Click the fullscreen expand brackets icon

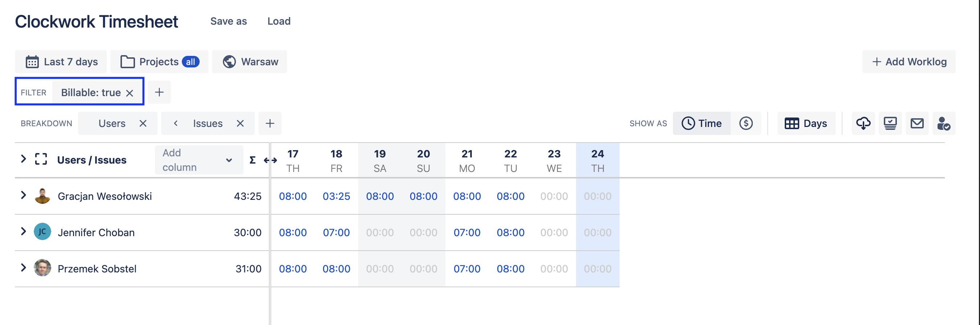tap(41, 159)
